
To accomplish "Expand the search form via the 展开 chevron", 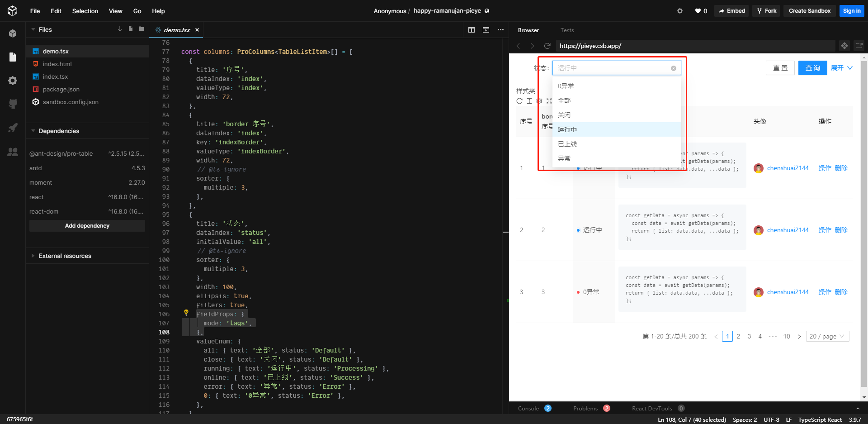I will coord(841,67).
